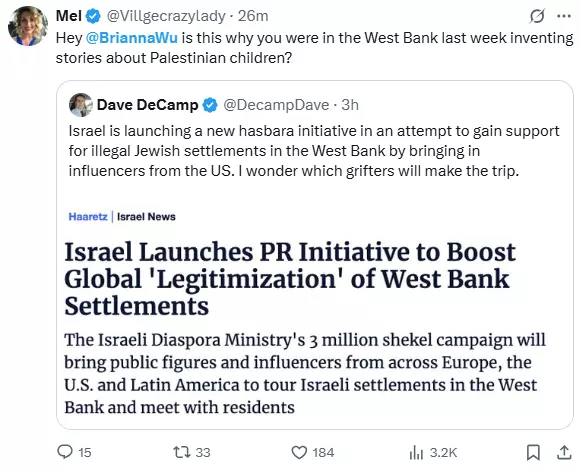
Task: Click Dave DeCamp's verified badge
Action: [x=210, y=105]
